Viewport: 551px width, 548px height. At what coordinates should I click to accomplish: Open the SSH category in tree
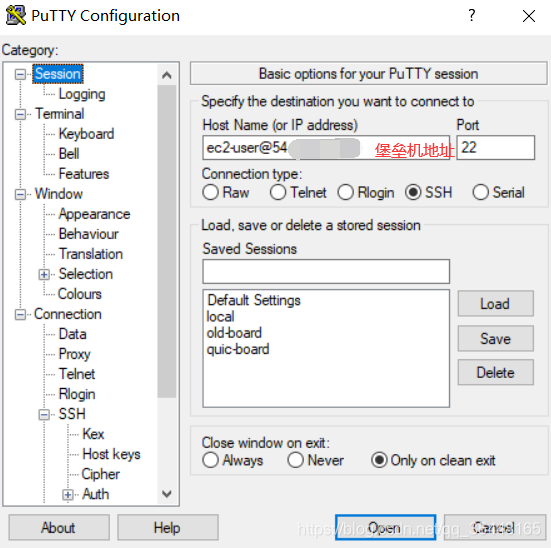pos(72,414)
